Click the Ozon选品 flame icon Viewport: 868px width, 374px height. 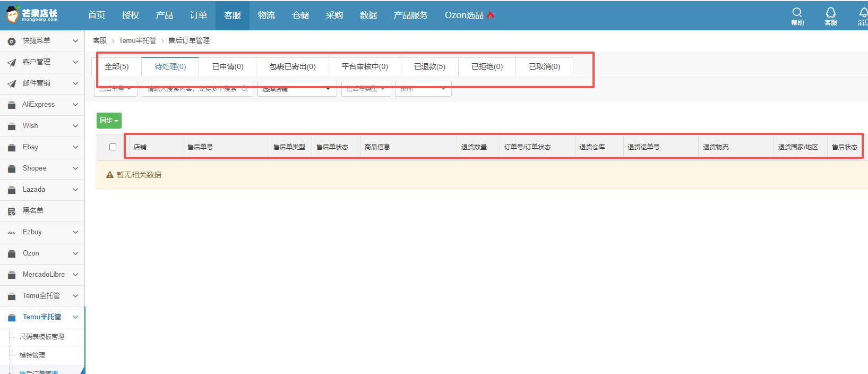point(491,15)
